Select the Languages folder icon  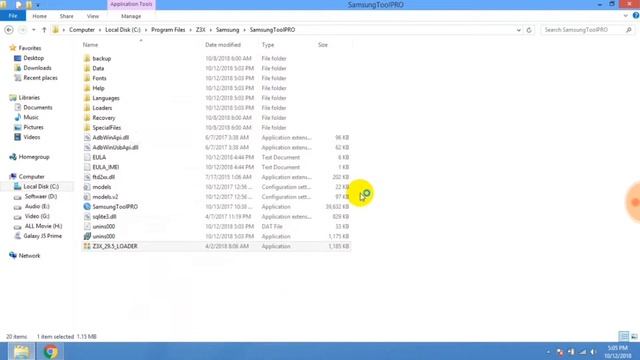pyautogui.click(x=87, y=98)
